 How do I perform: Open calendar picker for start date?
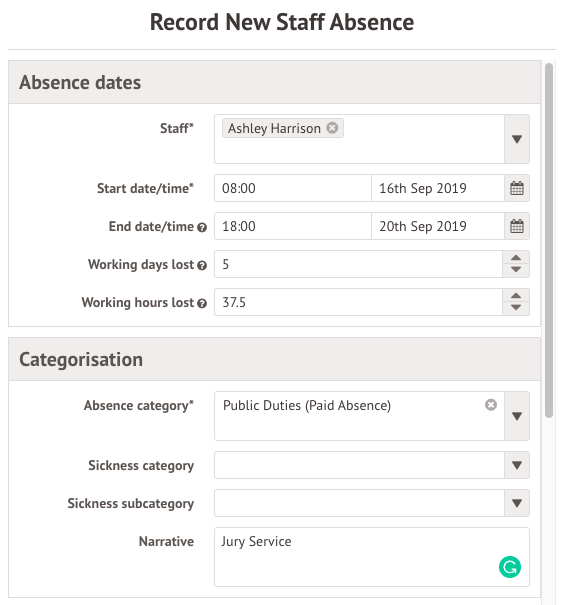[517, 188]
